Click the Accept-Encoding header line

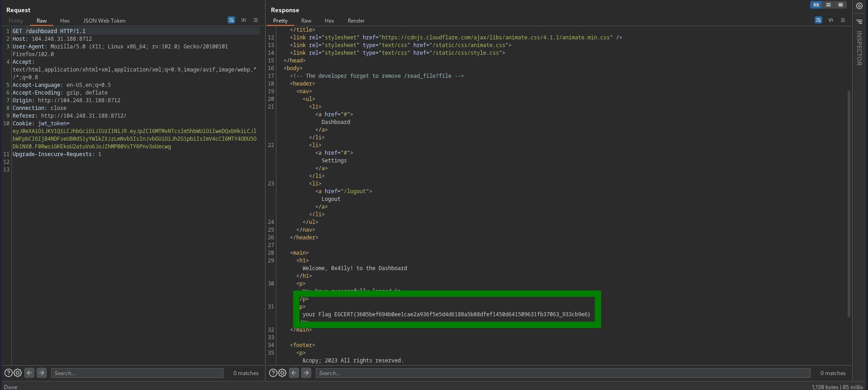60,93
